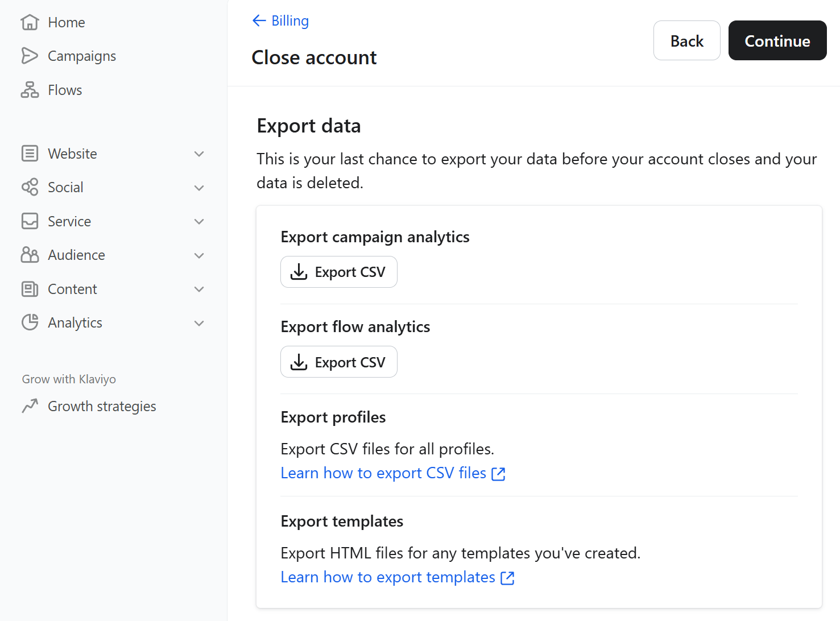Click the Content document icon

click(30, 288)
